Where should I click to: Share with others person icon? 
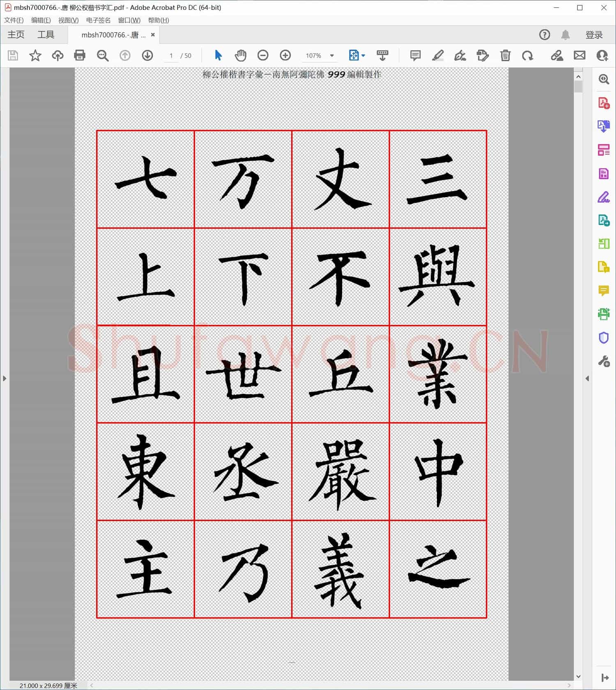pyautogui.click(x=602, y=55)
